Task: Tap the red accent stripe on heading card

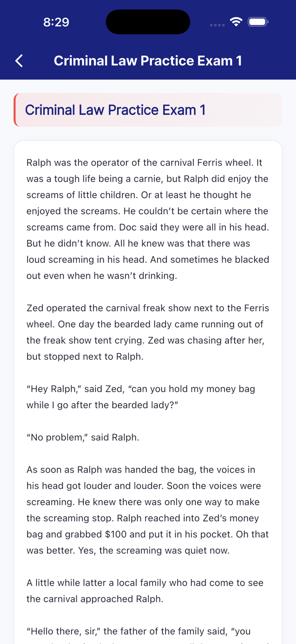Action: pos(15,110)
